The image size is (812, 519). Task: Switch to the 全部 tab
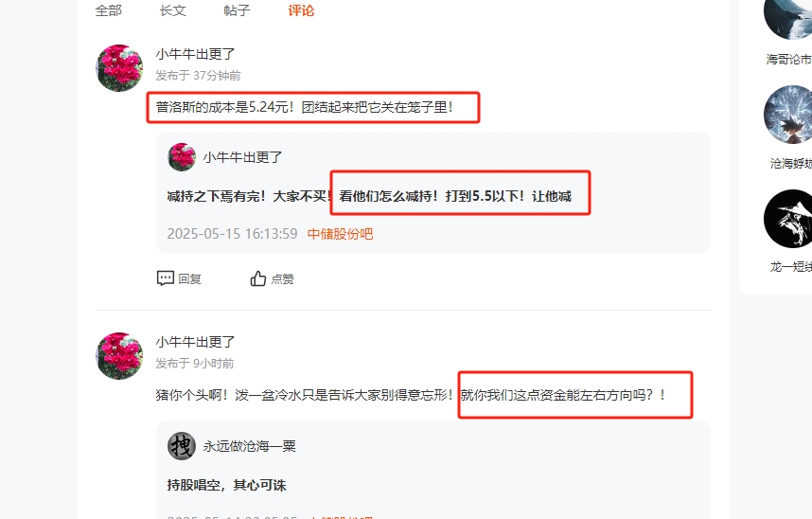point(108,10)
